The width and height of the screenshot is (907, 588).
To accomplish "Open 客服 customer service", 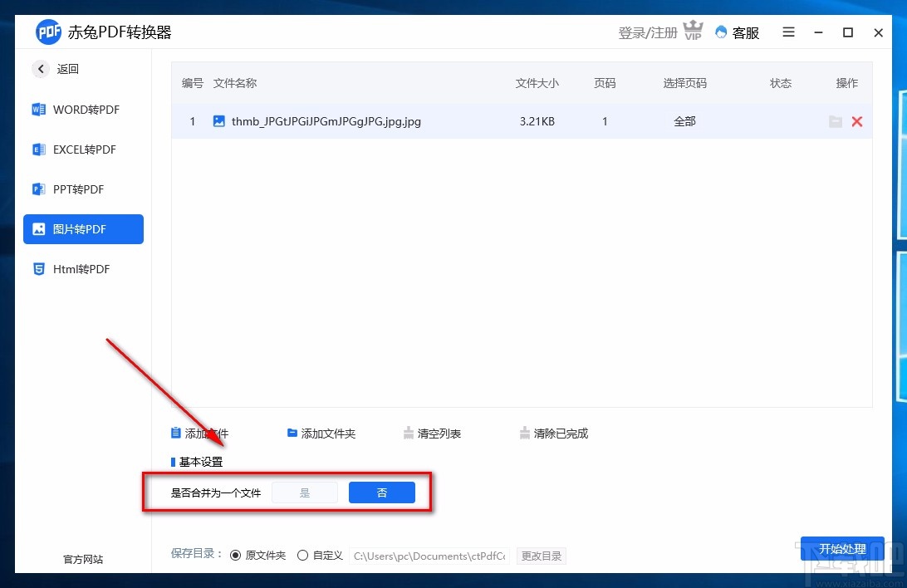I will coord(737,32).
